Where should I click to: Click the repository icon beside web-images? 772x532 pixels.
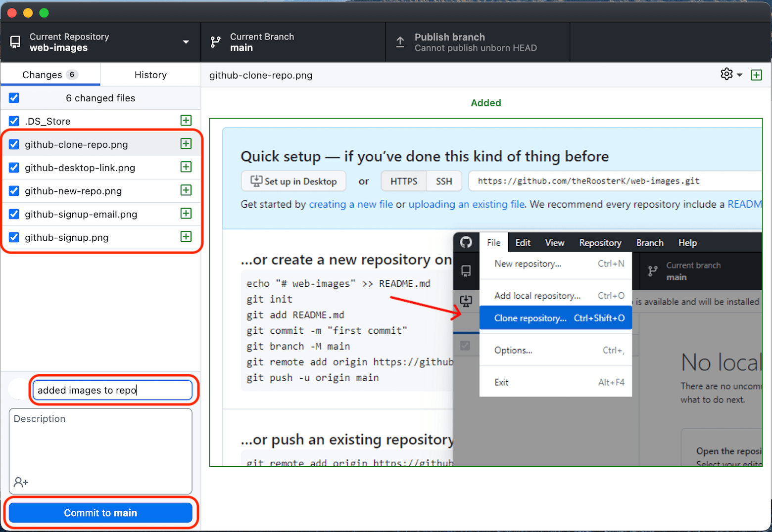[15, 42]
